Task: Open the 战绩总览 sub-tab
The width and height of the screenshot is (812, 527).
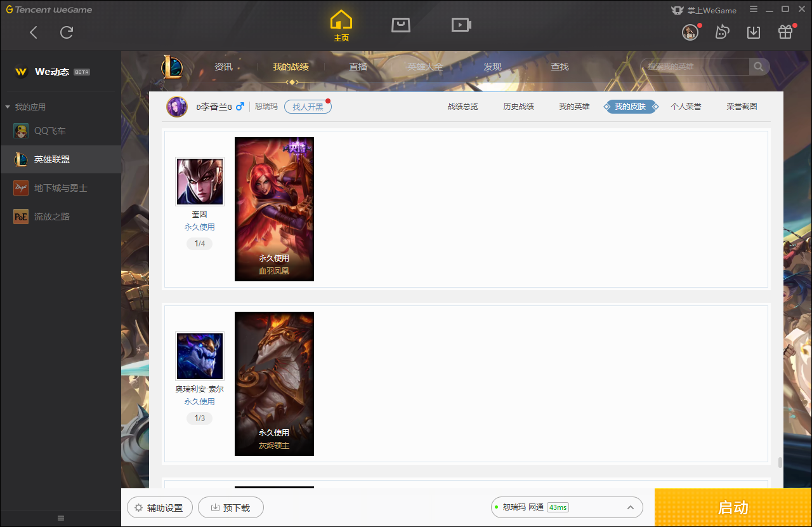Action: tap(462, 107)
